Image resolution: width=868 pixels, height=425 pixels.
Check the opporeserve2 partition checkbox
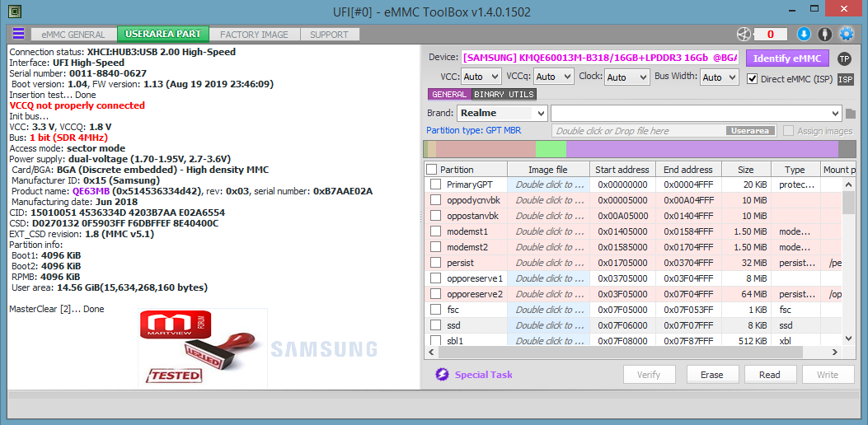436,293
